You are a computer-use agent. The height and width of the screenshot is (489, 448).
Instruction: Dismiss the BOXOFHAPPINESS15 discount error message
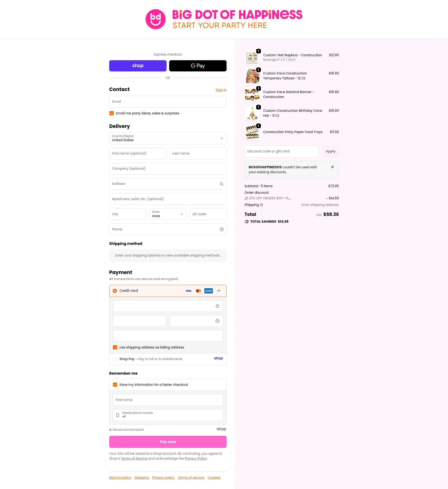pyautogui.click(x=332, y=167)
